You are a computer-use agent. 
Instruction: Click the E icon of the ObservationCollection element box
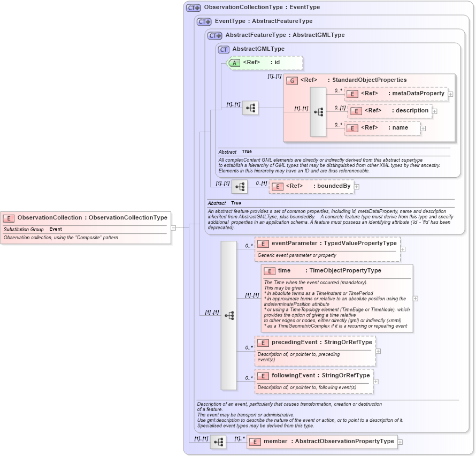point(8,218)
